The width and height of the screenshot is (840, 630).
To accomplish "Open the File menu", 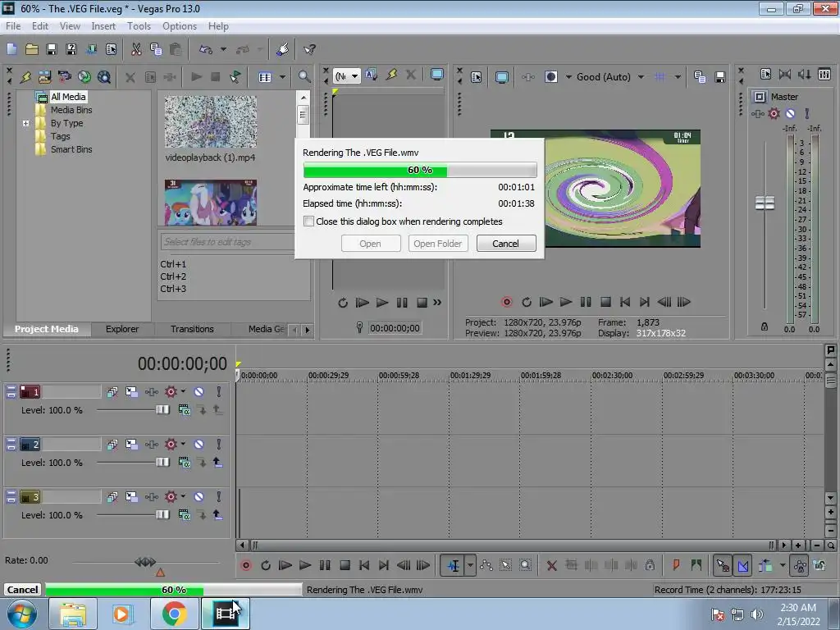I will point(13,25).
